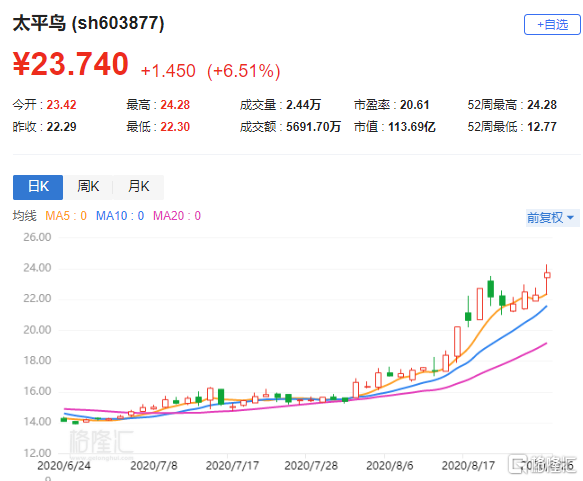The height and width of the screenshot is (481, 583).
Task: Click the 均线 moving average label
Action: pyautogui.click(x=25, y=216)
